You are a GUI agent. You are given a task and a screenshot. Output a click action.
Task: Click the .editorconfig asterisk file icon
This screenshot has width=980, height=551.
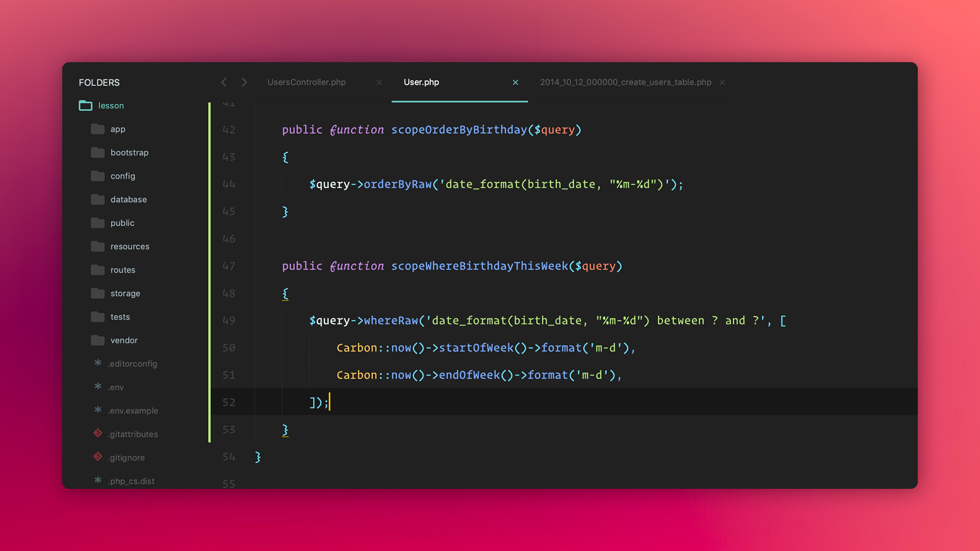(98, 363)
